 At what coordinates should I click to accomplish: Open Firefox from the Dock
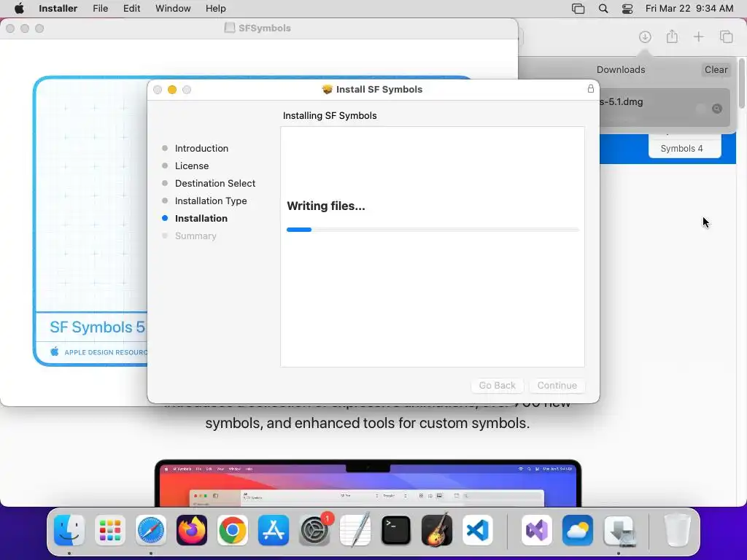(x=192, y=530)
